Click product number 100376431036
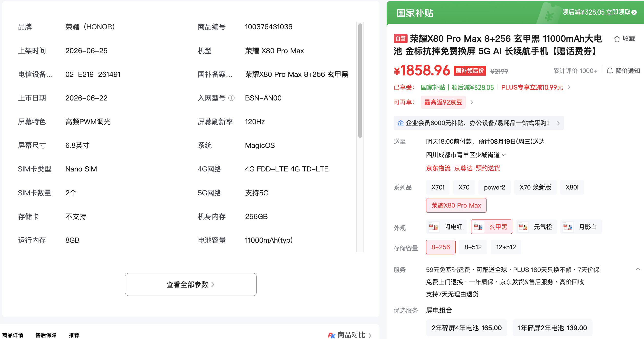The image size is (644, 339). 269,27
